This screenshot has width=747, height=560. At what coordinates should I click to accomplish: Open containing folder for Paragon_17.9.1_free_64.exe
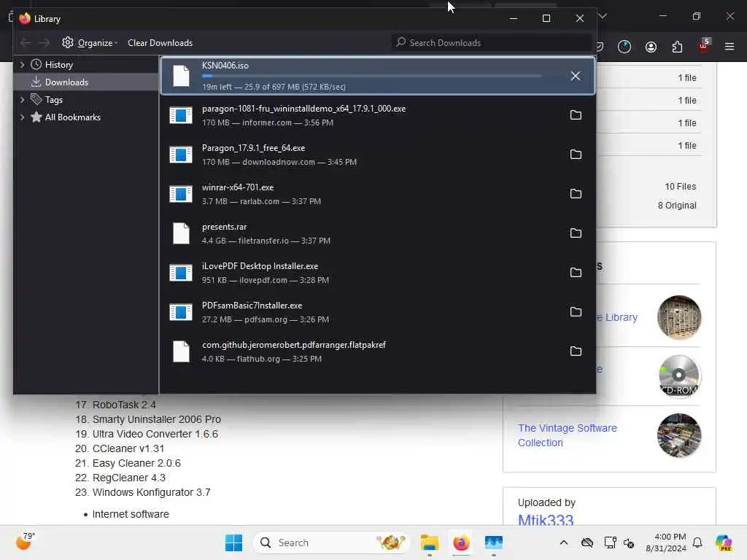576,155
